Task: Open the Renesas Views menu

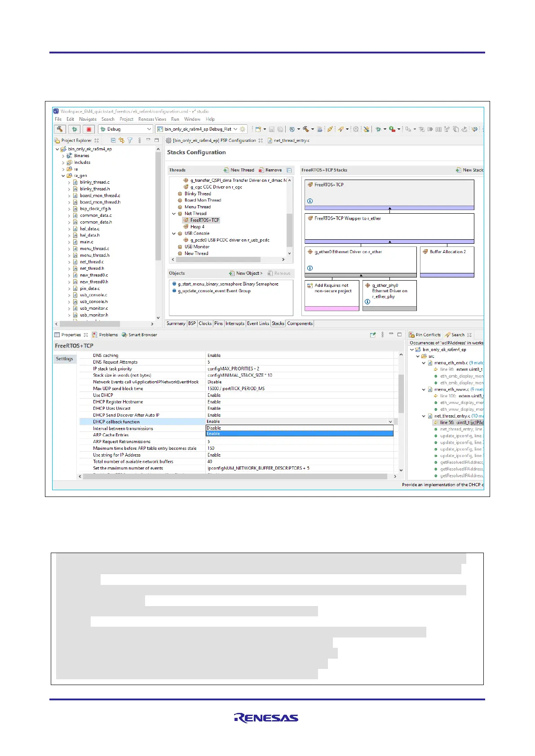Action: pyautogui.click(x=152, y=119)
